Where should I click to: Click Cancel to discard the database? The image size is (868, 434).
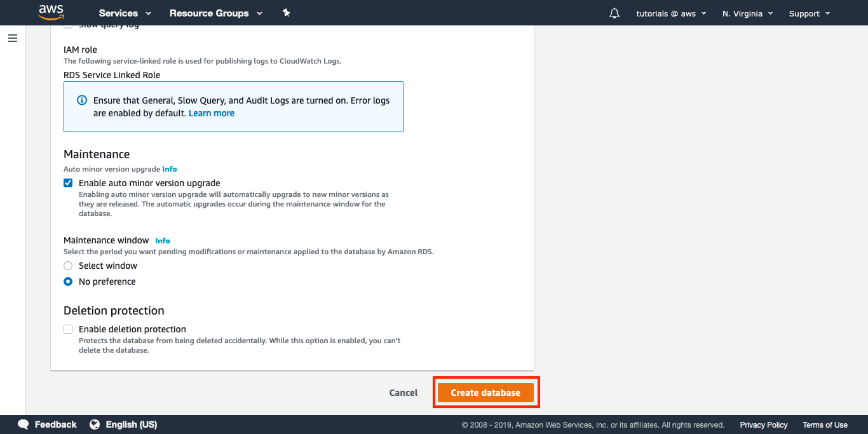coord(403,393)
